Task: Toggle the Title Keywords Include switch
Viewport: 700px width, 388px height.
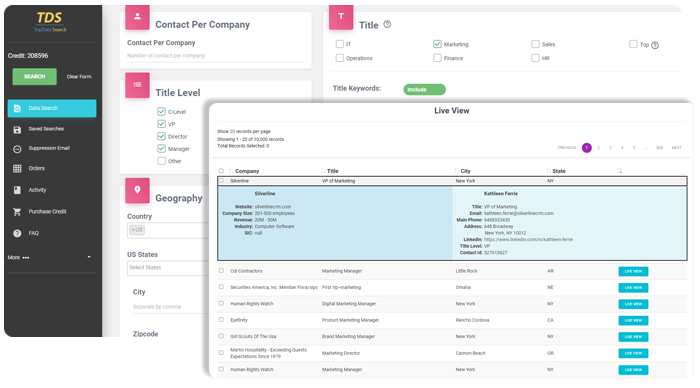Action: (x=424, y=89)
